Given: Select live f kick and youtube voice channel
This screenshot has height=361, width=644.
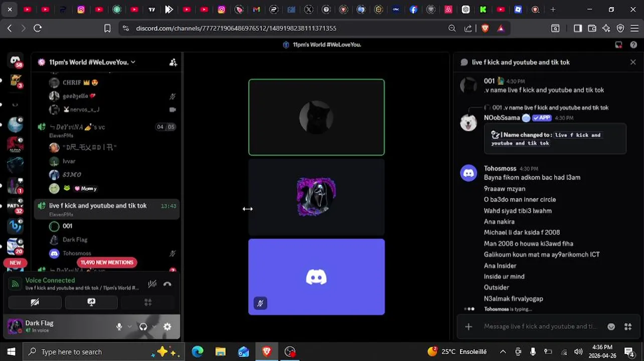Looking at the screenshot, I should click(x=106, y=209).
